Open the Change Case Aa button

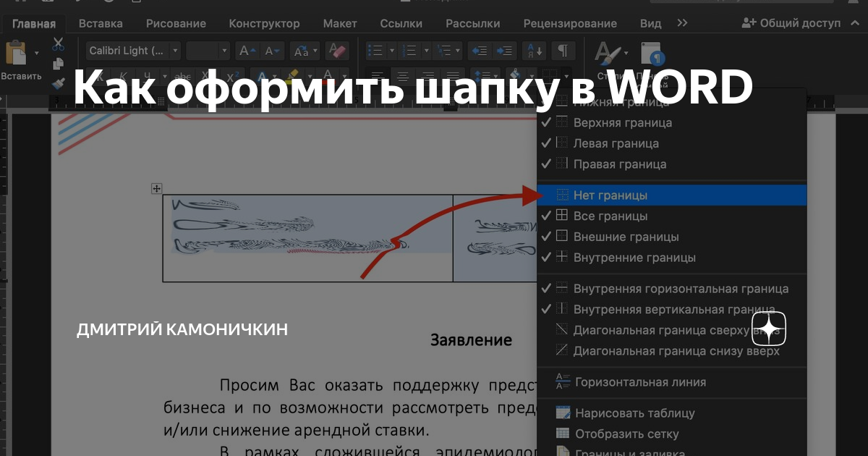pyautogui.click(x=305, y=51)
